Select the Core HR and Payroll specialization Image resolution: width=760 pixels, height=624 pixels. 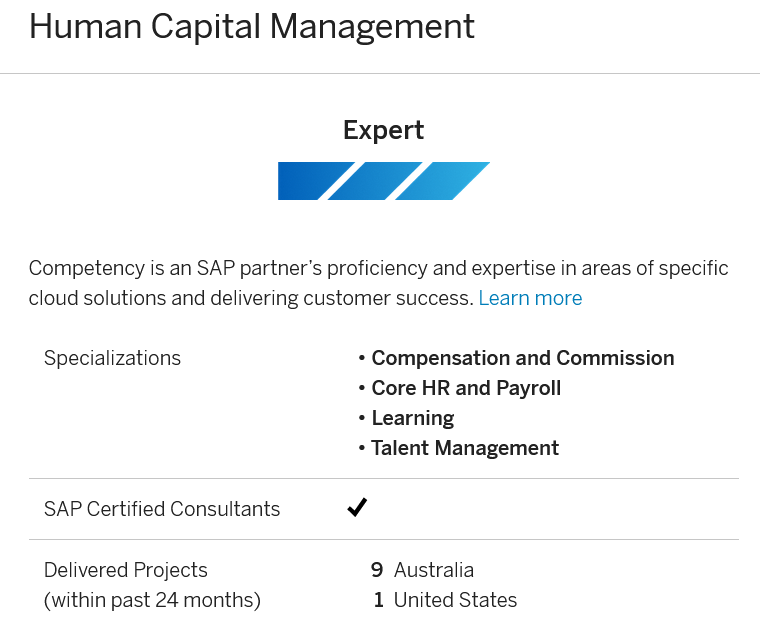pos(466,388)
